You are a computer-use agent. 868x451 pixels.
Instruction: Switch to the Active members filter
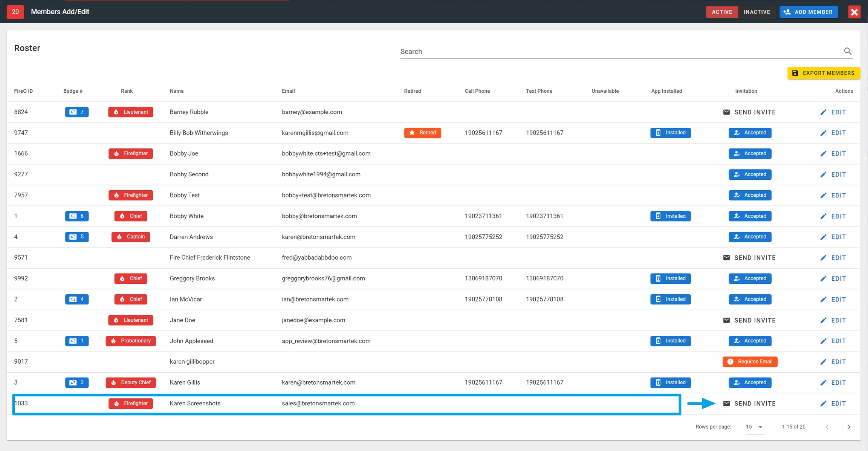722,12
